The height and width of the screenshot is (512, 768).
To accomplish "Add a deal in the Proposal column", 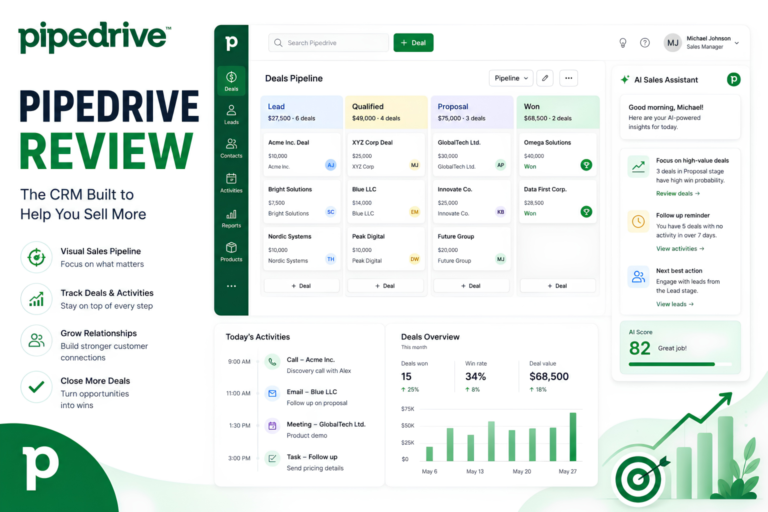I will tap(471, 286).
